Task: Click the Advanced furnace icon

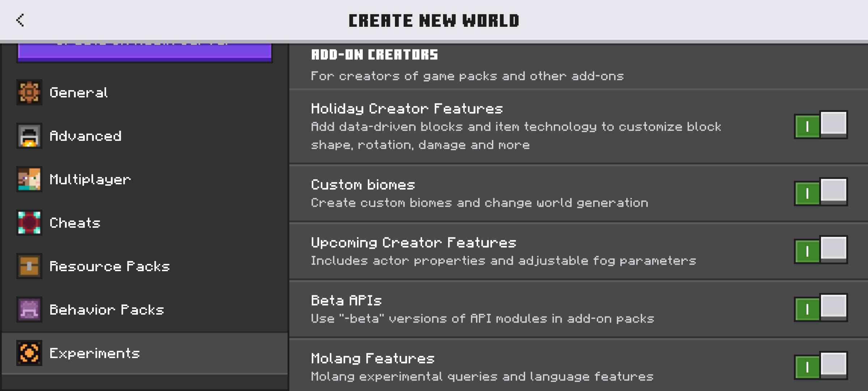Action: coord(29,136)
